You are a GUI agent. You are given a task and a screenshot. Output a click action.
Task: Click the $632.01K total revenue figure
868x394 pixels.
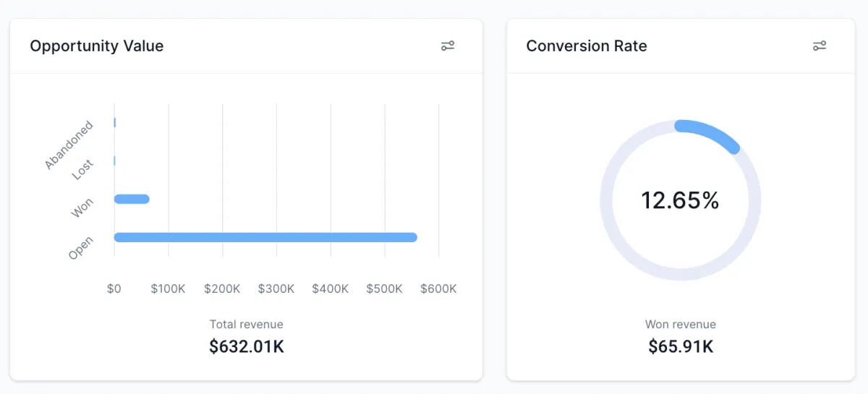pyautogui.click(x=247, y=346)
